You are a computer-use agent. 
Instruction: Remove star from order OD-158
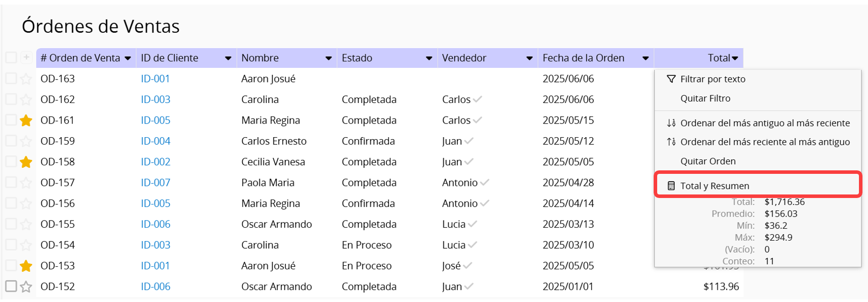click(26, 162)
